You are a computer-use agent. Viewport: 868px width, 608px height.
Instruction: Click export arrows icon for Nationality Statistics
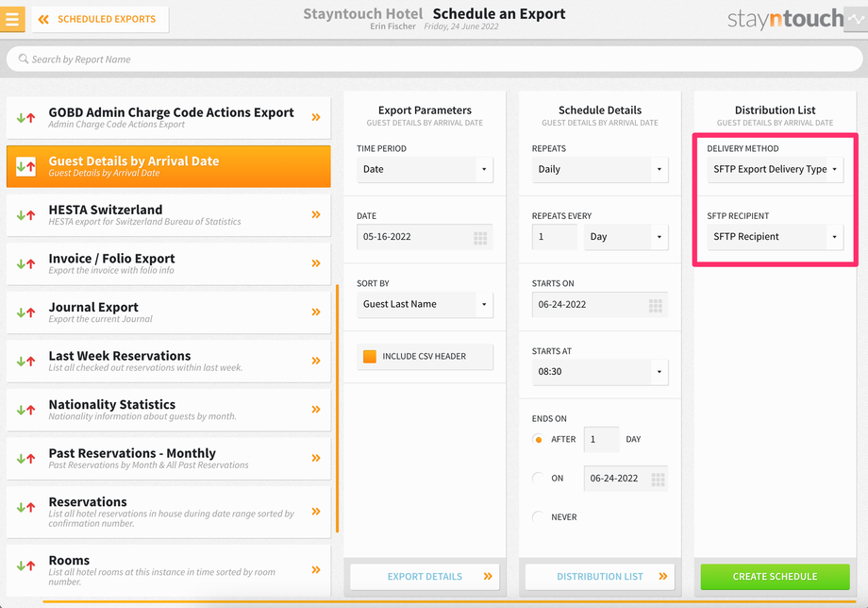click(25, 410)
